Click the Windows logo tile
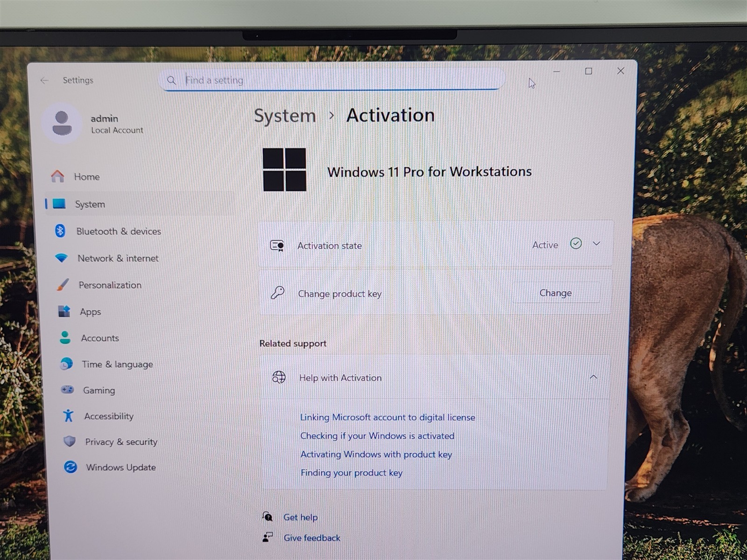The height and width of the screenshot is (560, 747). point(284,170)
